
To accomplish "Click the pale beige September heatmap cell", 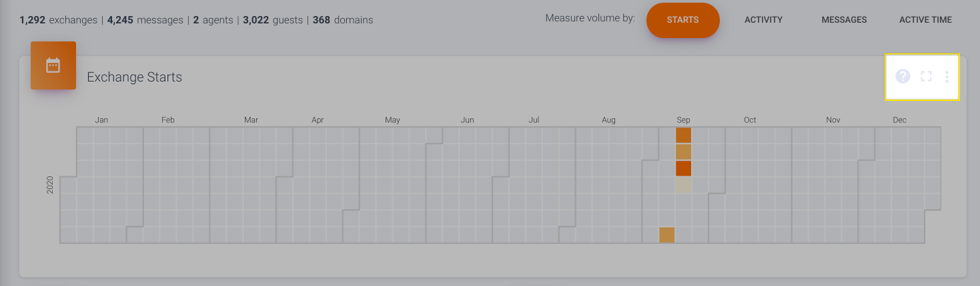I will [x=683, y=185].
